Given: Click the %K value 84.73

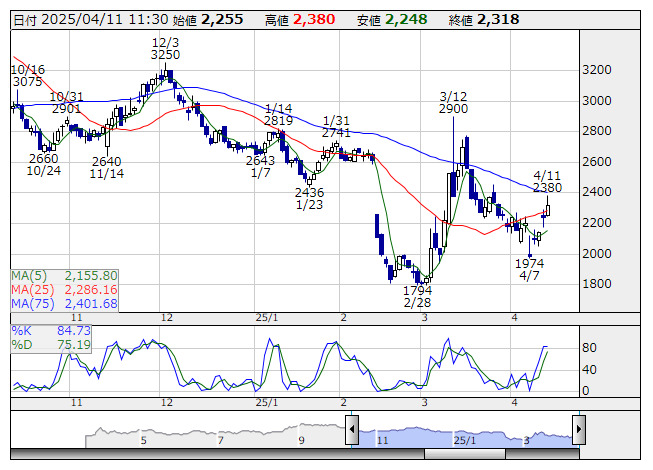Looking at the screenshot, I should pyautogui.click(x=74, y=331).
